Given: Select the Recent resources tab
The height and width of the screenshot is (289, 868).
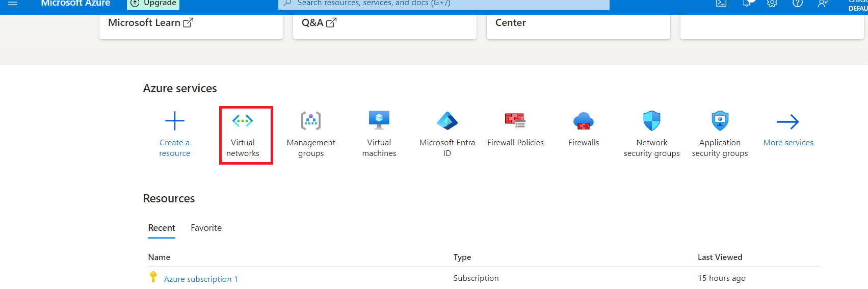Looking at the screenshot, I should (162, 228).
